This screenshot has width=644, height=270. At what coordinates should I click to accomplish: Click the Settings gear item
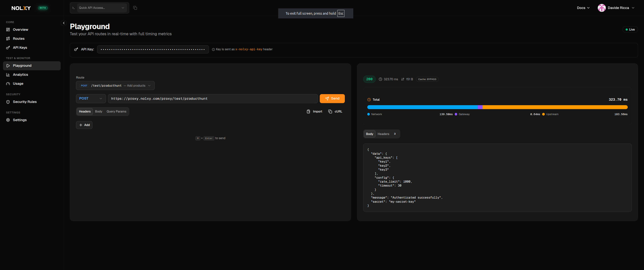(x=19, y=120)
